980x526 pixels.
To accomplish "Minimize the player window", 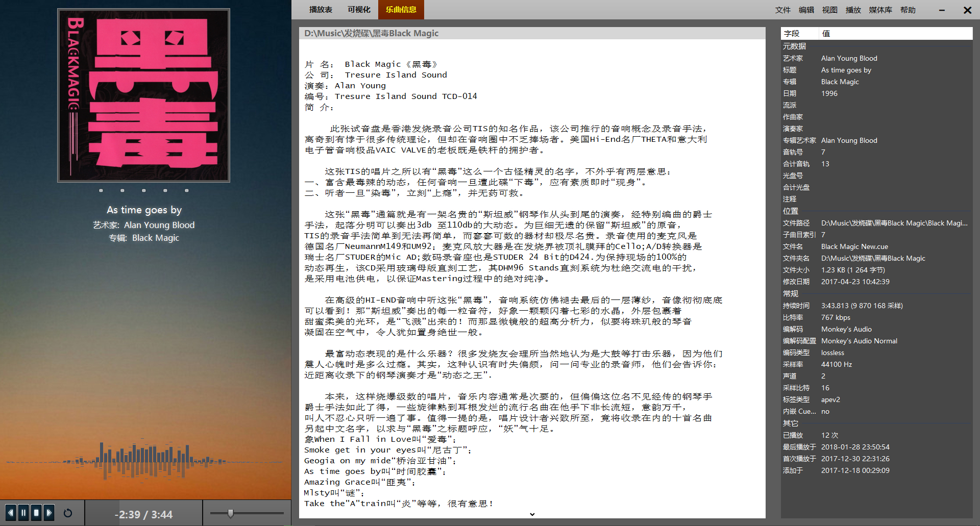I will (x=942, y=10).
